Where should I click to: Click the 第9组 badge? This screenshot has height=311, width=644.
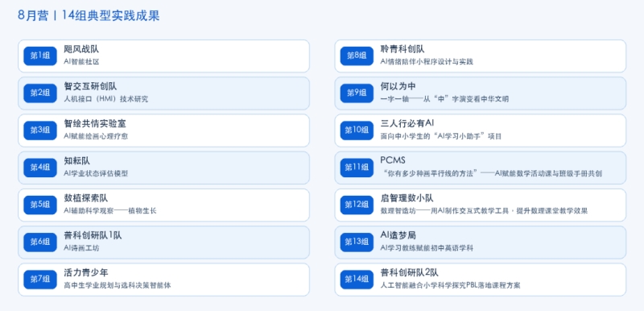click(357, 93)
